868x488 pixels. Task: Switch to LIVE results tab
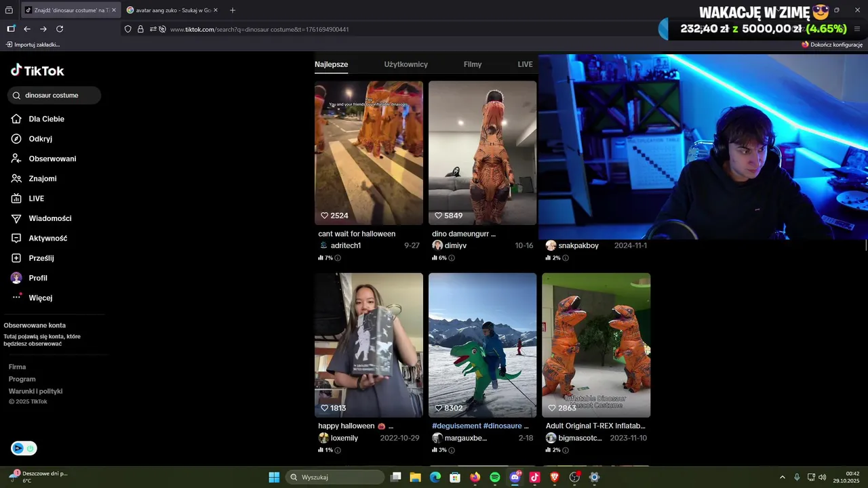526,64
